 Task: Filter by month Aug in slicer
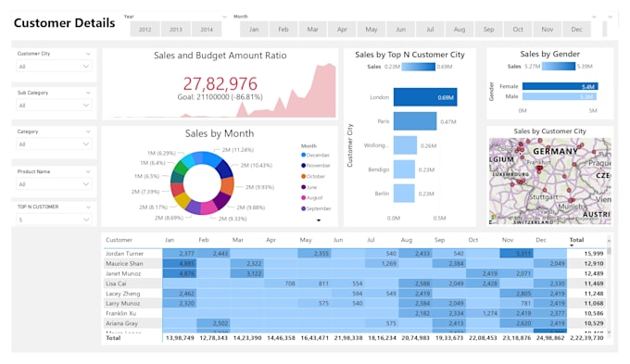point(460,30)
